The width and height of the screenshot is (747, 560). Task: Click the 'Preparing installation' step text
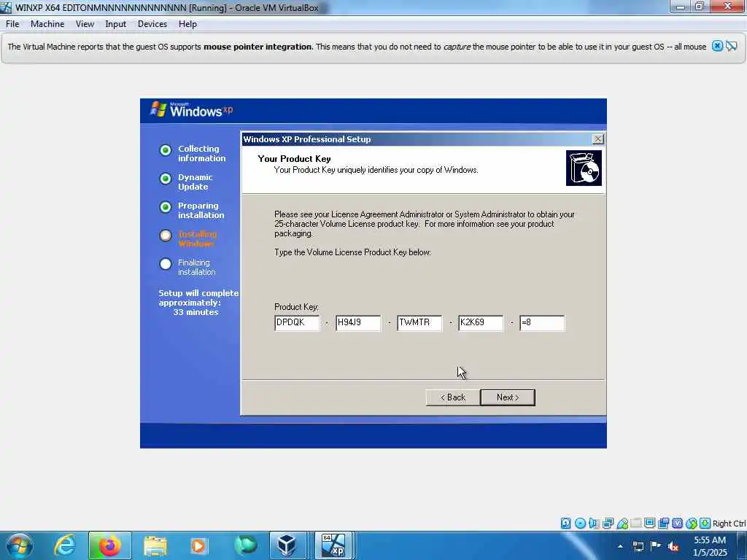coord(201,211)
